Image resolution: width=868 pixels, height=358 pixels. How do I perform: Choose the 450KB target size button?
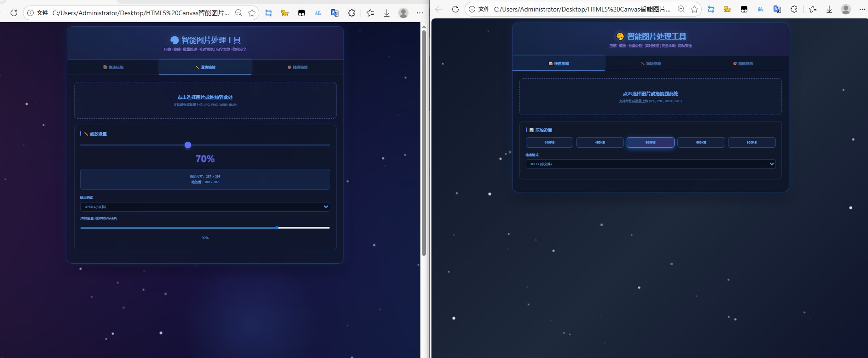click(x=600, y=143)
